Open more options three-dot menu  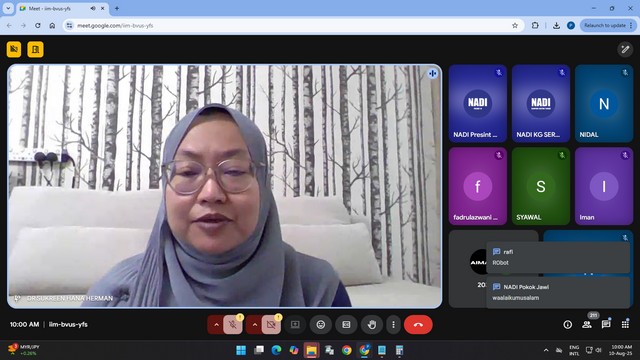pos(393,324)
